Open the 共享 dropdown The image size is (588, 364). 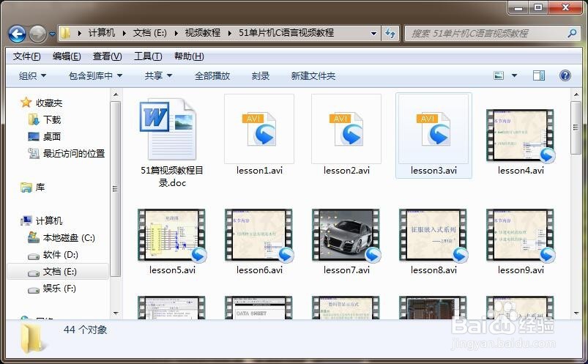159,76
